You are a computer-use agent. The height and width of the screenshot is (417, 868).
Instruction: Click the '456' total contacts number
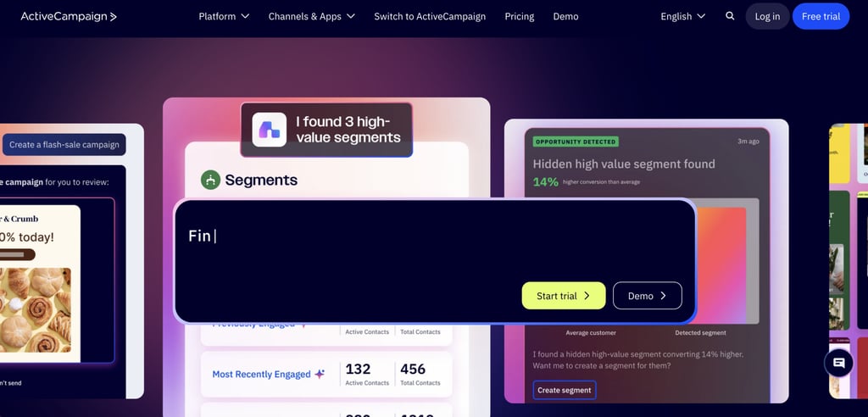point(413,369)
